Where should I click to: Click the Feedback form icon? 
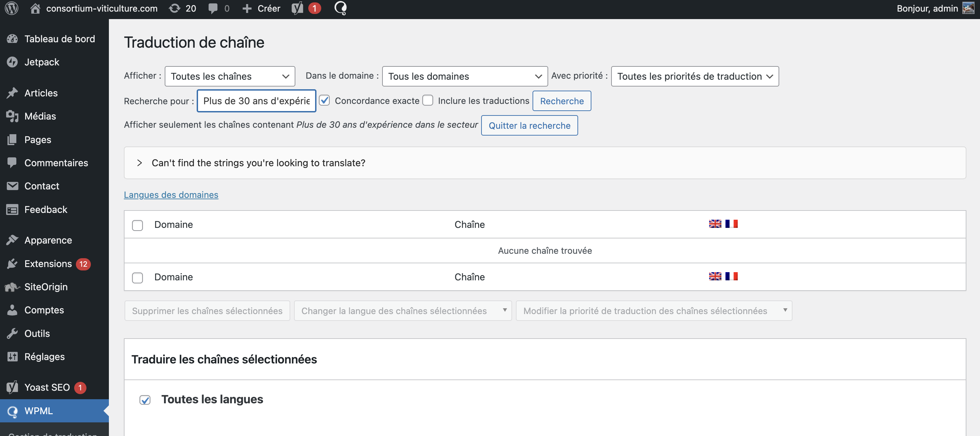pyautogui.click(x=12, y=209)
